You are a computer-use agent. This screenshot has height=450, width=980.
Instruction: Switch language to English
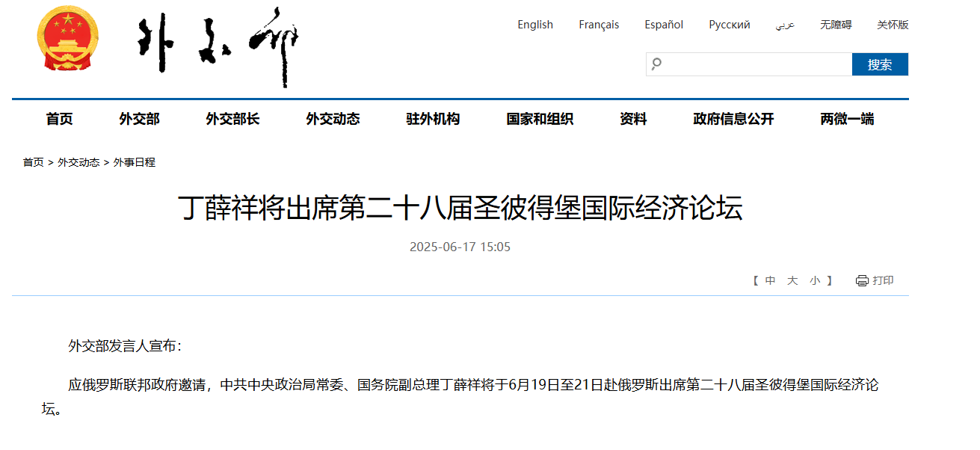(535, 25)
